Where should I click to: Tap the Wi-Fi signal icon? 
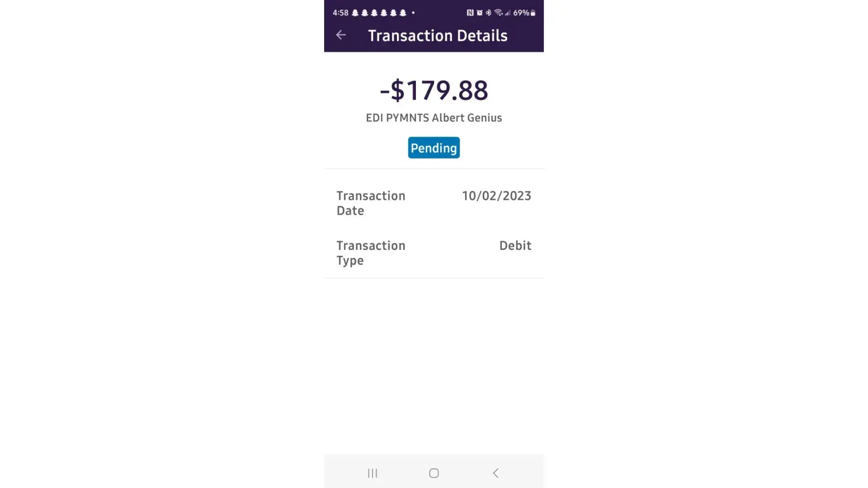pyautogui.click(x=498, y=13)
